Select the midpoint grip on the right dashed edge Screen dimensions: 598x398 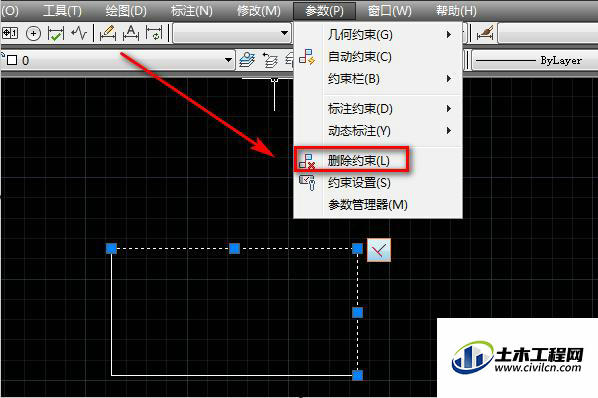[357, 313]
